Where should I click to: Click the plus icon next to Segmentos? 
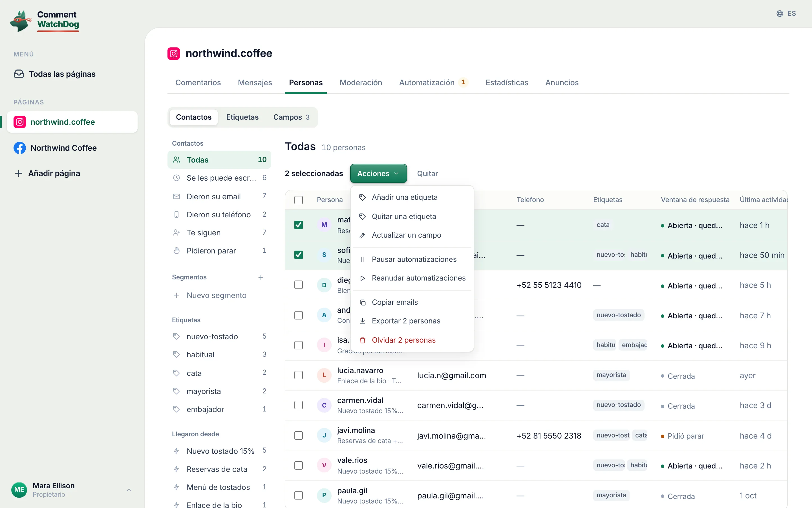261,277
